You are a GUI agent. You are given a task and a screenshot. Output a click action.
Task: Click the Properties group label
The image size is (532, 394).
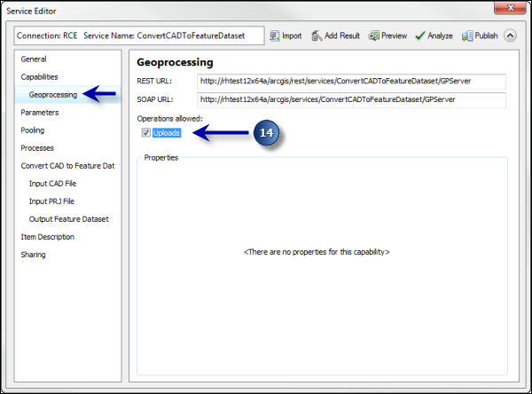coord(161,158)
